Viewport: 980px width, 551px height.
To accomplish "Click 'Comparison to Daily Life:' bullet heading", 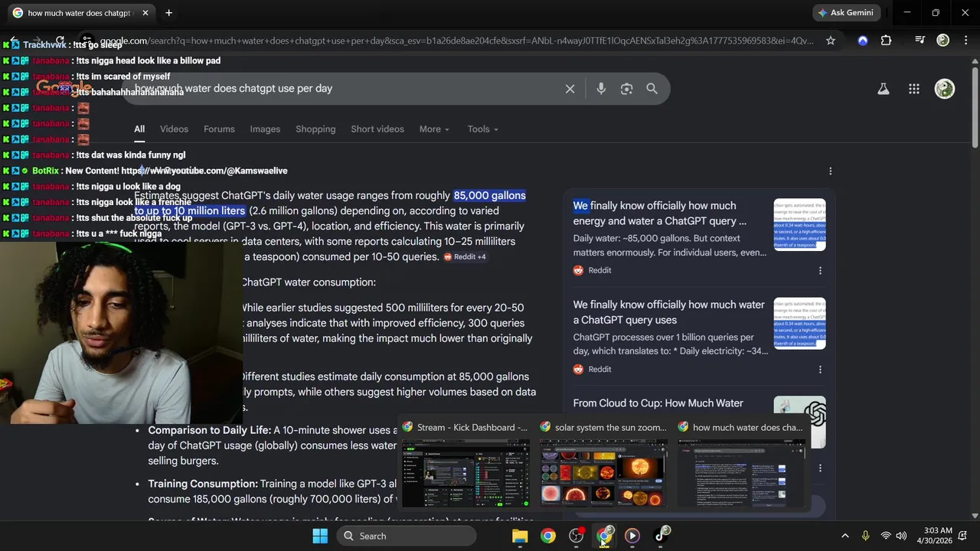I will [209, 430].
